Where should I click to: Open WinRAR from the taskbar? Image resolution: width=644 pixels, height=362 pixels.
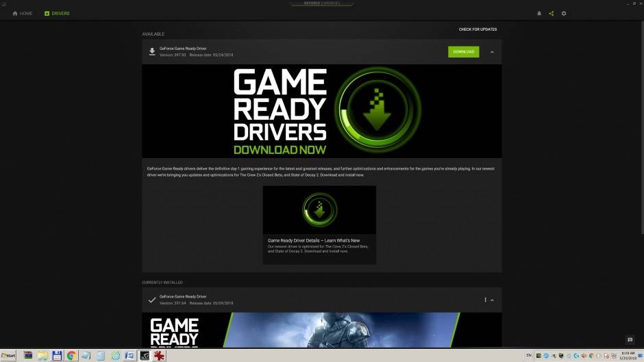pyautogui.click(x=27, y=355)
